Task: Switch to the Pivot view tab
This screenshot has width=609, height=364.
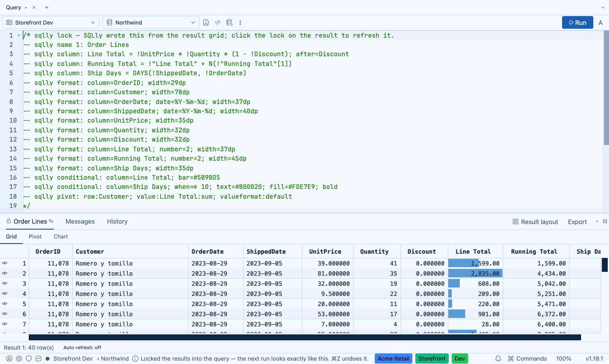Action: click(x=35, y=236)
